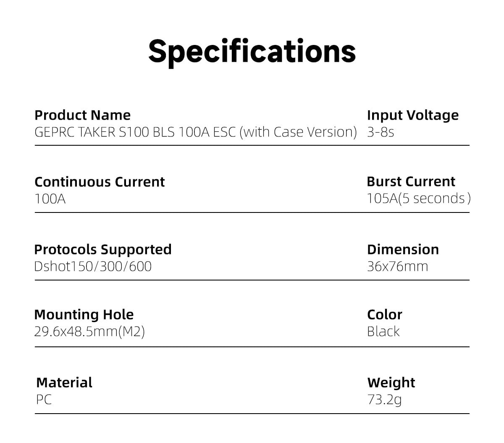504x443 pixels.
Task: Click the Dimension label
Action: (x=403, y=249)
